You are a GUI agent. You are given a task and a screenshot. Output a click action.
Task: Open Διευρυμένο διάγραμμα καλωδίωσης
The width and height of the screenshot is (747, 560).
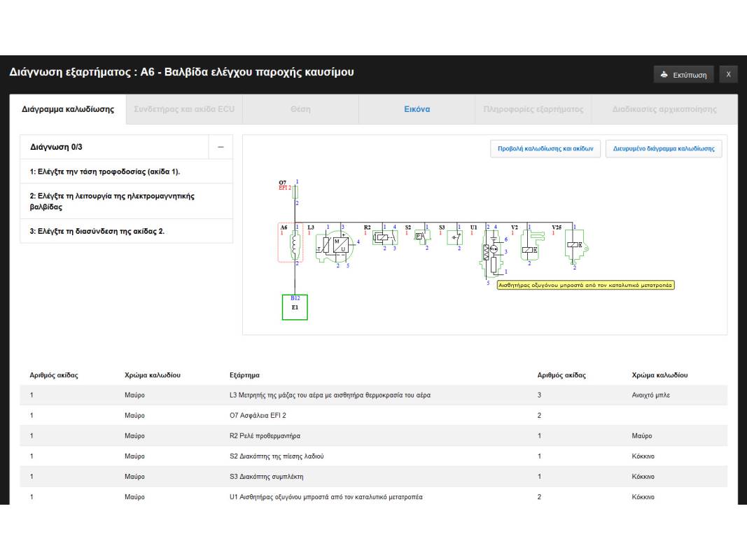664,148
